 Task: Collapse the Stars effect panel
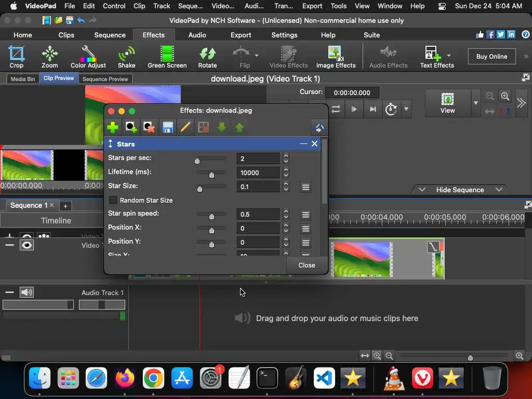[x=303, y=144]
